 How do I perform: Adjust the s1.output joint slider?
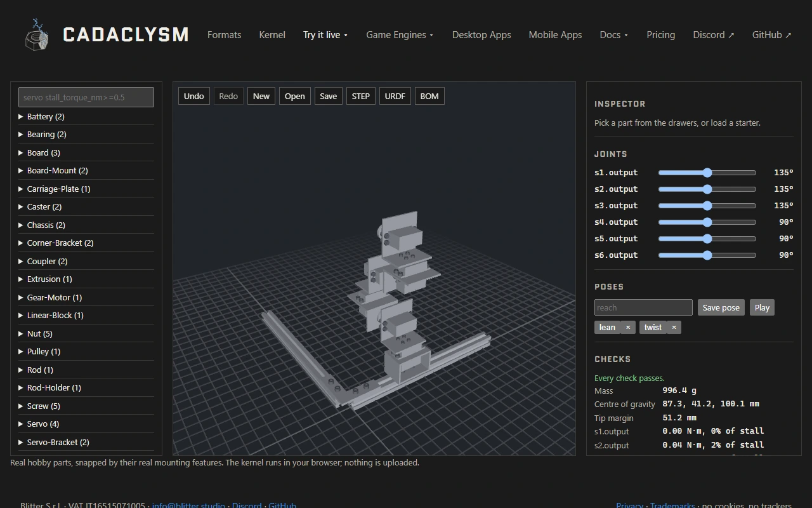[x=707, y=173]
